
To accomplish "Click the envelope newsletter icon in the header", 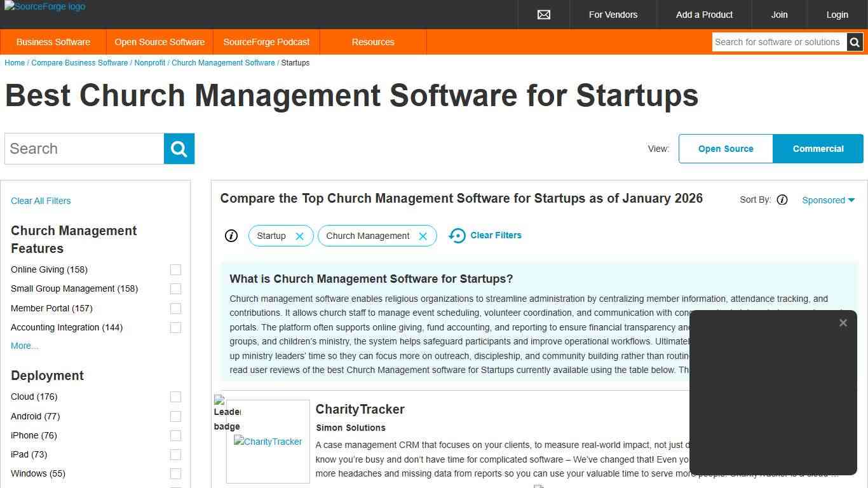I will 543,14.
